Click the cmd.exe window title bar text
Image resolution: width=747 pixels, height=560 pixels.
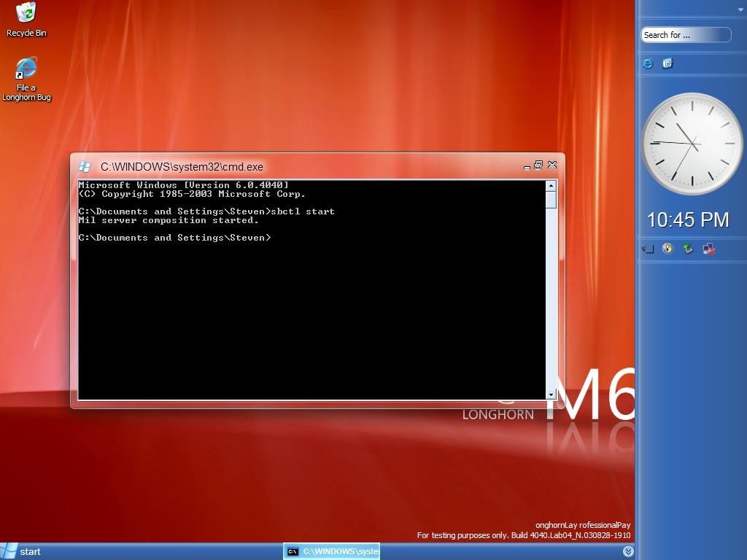pyautogui.click(x=182, y=167)
